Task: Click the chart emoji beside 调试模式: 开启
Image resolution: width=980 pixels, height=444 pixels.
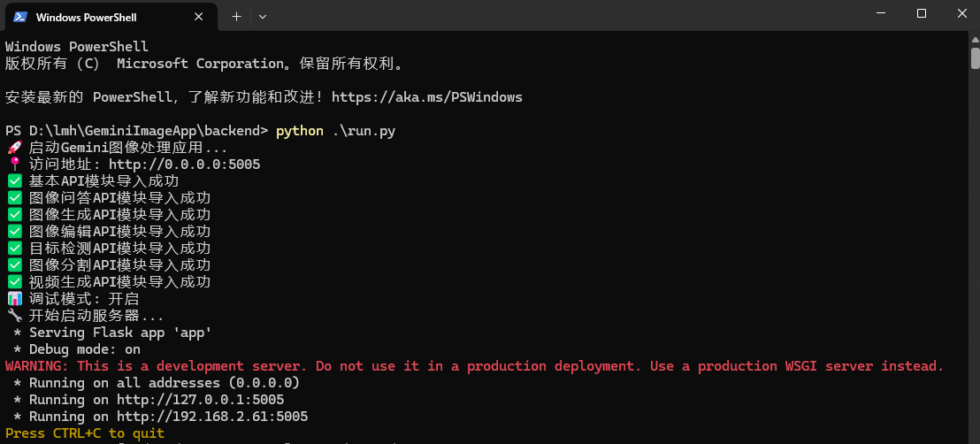Action: (14, 299)
